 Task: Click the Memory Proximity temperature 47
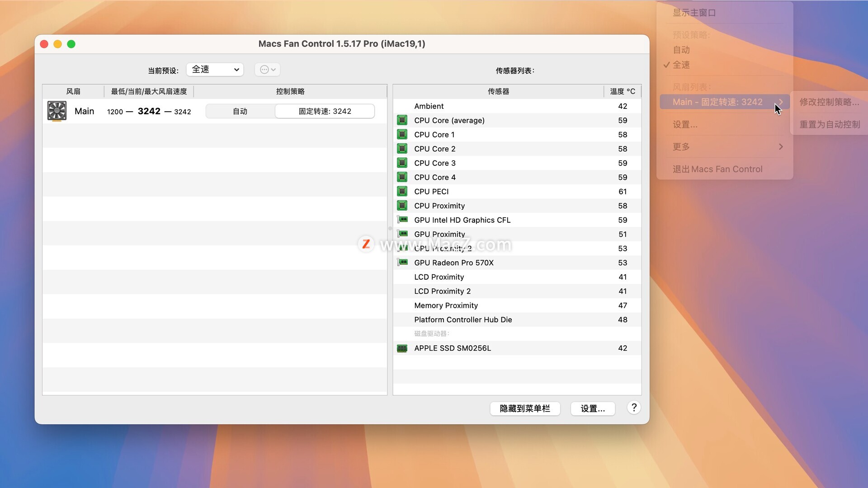click(623, 305)
